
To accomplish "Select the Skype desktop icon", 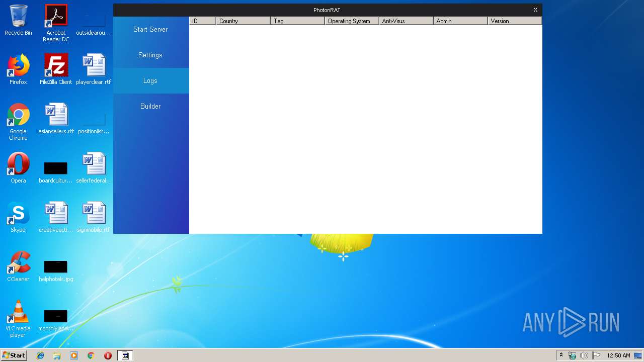I will pos(18,217).
